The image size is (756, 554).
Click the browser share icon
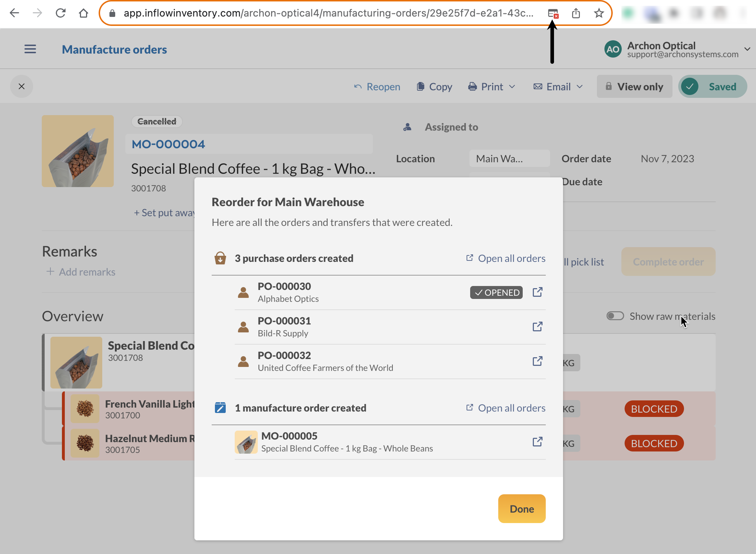click(x=576, y=13)
